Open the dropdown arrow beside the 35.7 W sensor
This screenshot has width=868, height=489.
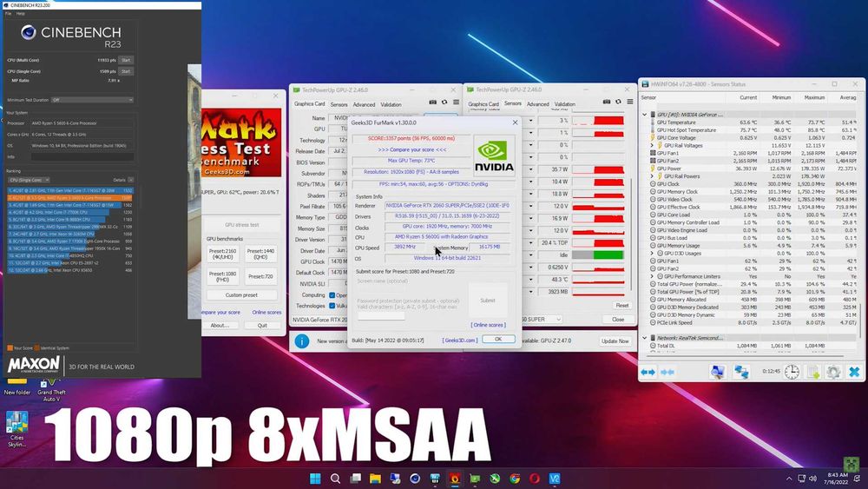pos(531,169)
